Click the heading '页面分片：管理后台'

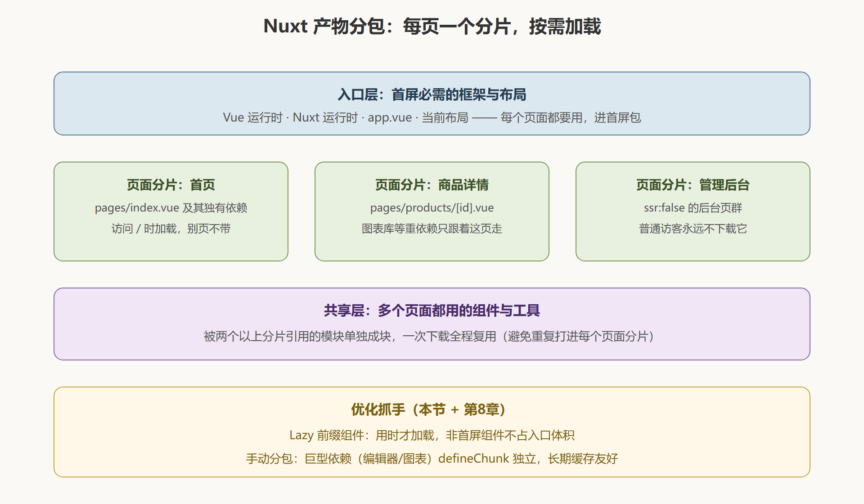pyautogui.click(x=693, y=184)
